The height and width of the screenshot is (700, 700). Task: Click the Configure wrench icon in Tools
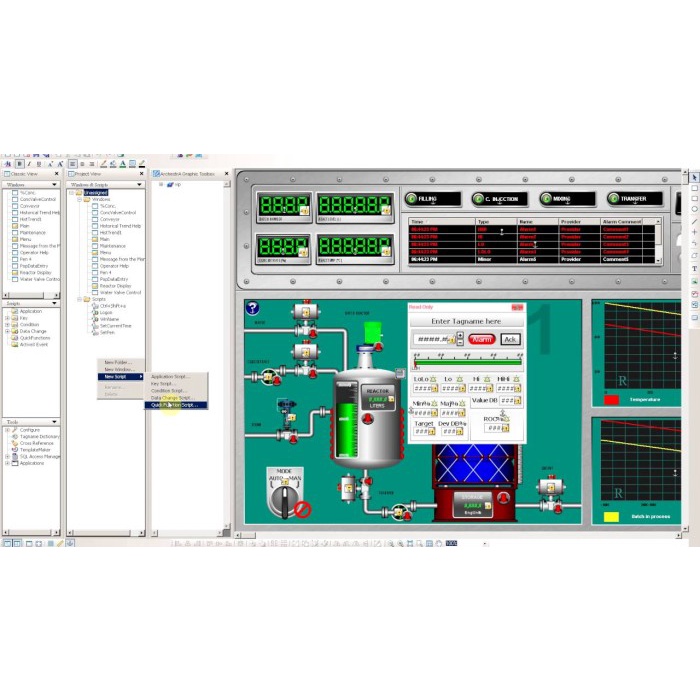point(15,430)
